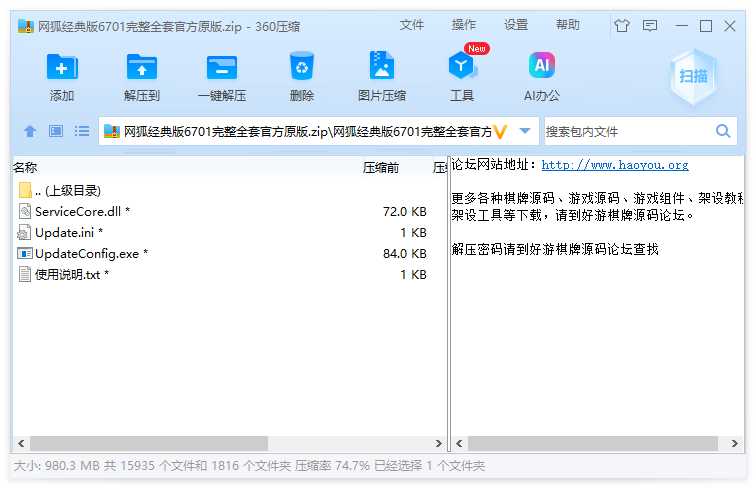Click the archive path address field

tap(307, 131)
